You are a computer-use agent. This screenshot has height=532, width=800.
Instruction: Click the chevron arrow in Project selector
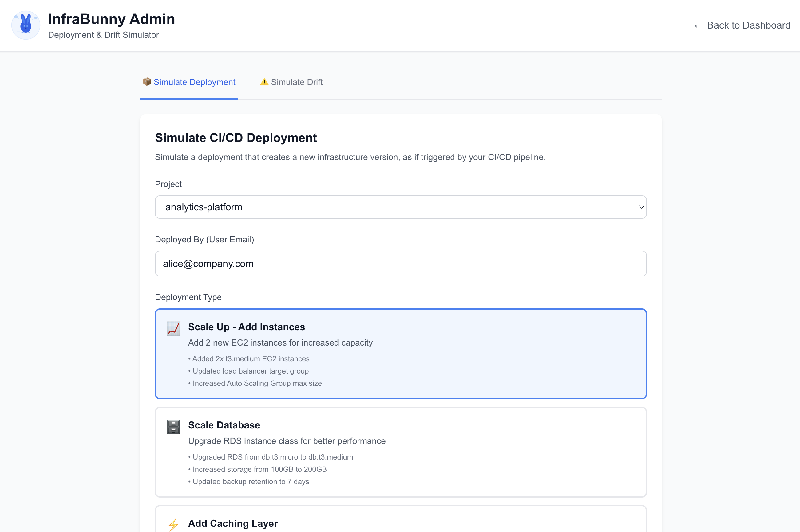[641, 207]
